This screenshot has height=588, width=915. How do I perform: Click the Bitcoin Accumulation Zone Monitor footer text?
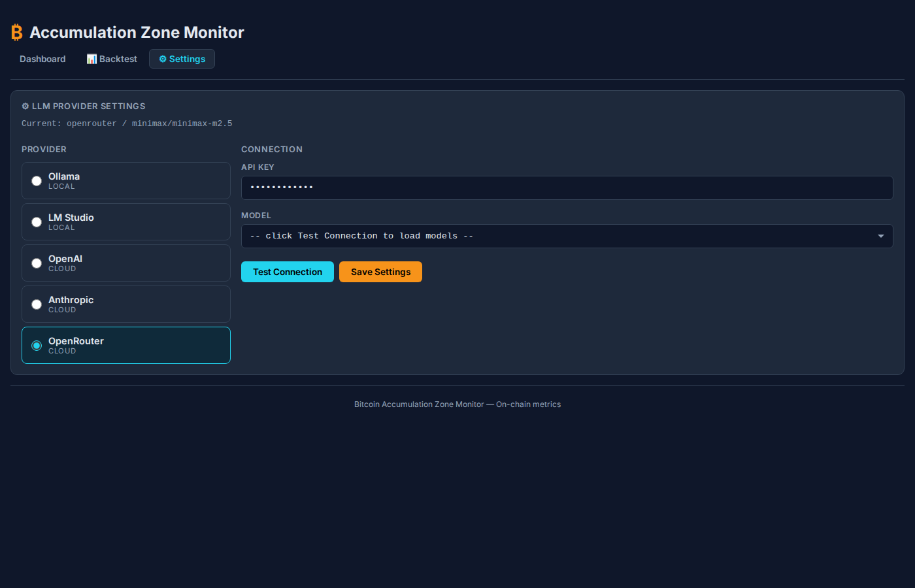pyautogui.click(x=457, y=404)
